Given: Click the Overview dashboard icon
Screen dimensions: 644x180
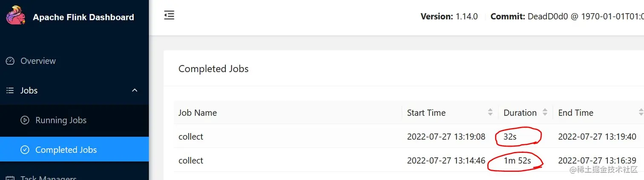Looking at the screenshot, I should (10, 61).
